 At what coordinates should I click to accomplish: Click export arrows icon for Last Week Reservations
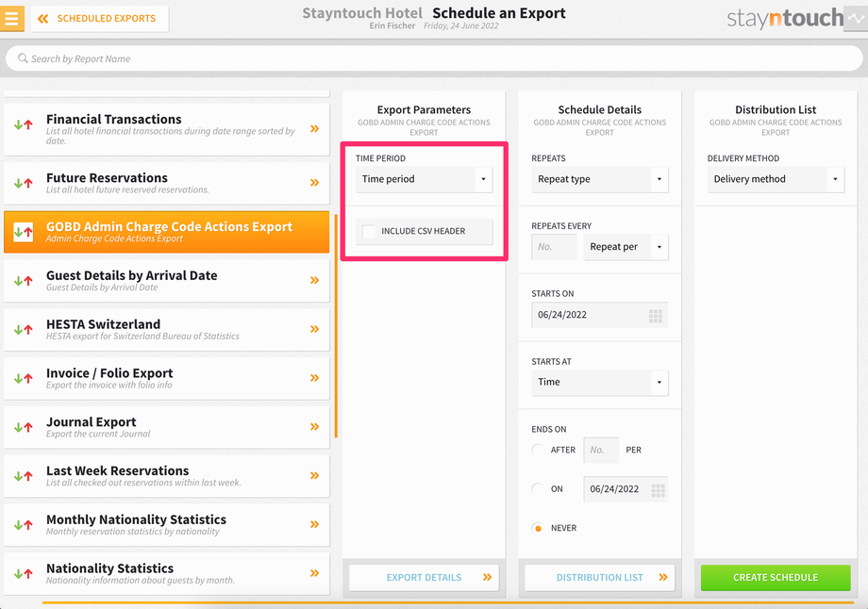24,476
